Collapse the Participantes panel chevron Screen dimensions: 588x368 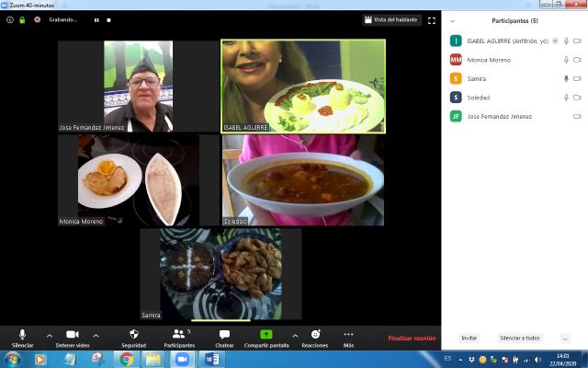pos(452,20)
